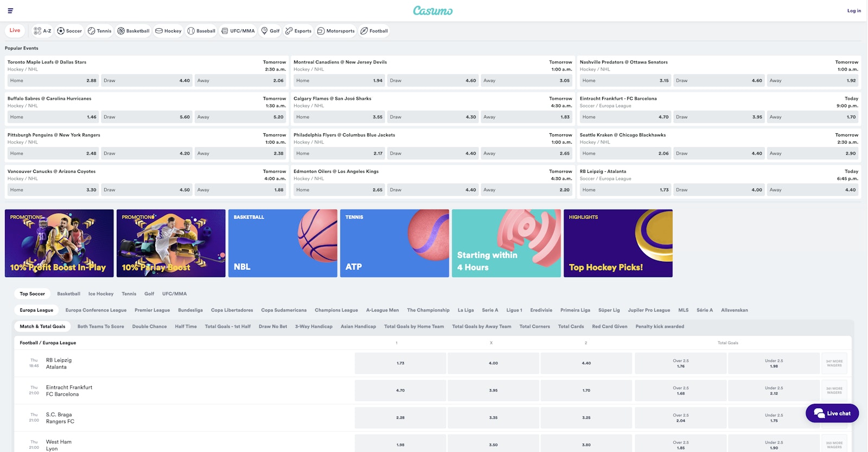The width and height of the screenshot is (868, 452).
Task: Expand more wagers for Eintracht Frankfurt match
Action: pos(834,390)
